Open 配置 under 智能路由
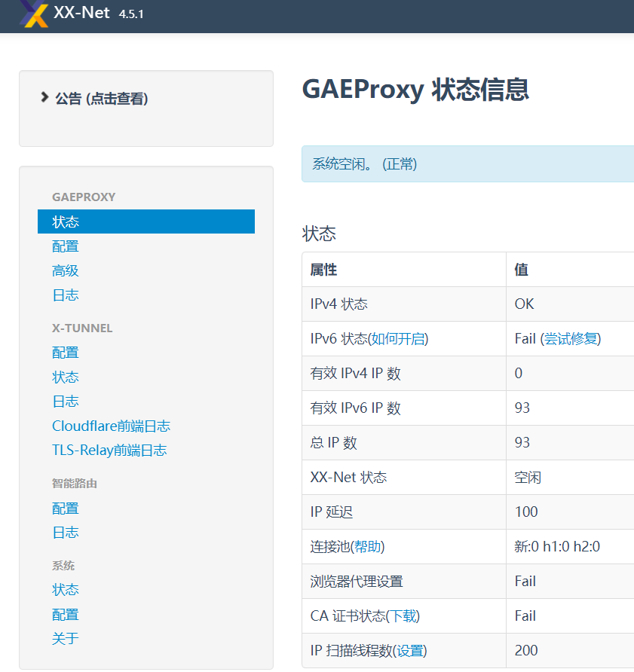This screenshot has width=634, height=672. tap(66, 508)
